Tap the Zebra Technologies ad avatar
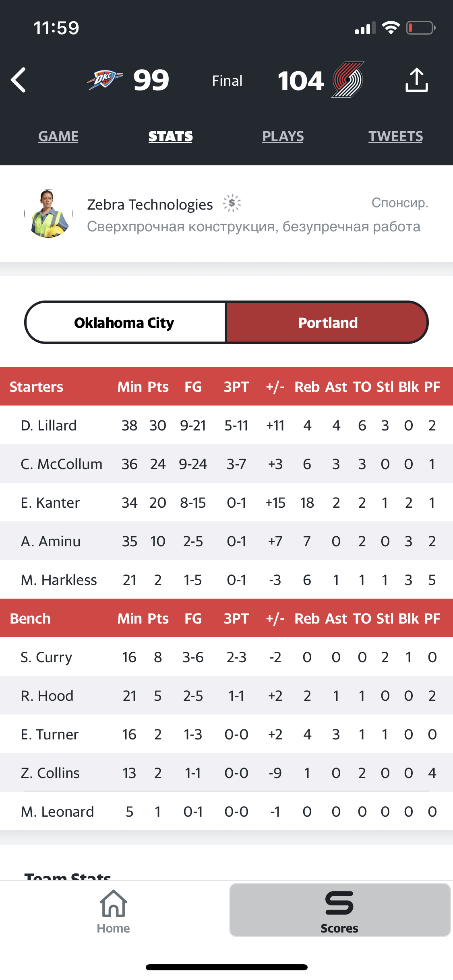This screenshot has width=453, height=980. click(x=49, y=214)
